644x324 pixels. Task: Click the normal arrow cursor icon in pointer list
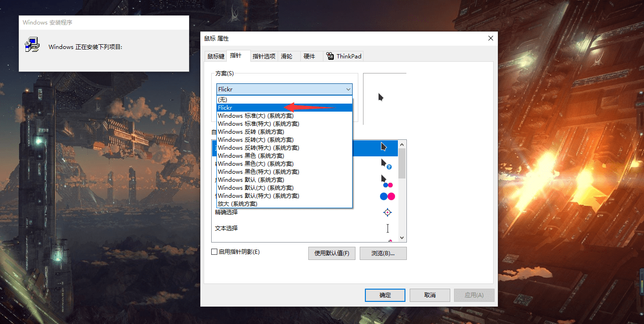click(384, 147)
